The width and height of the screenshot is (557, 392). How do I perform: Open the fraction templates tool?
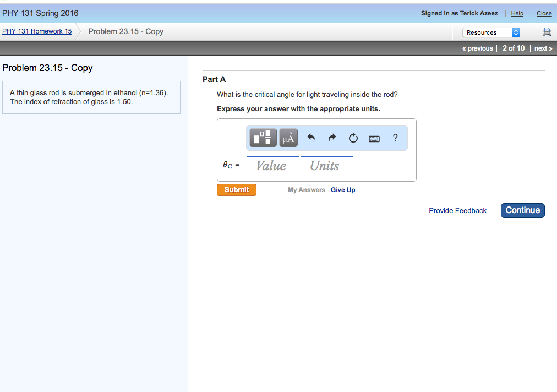tap(263, 138)
